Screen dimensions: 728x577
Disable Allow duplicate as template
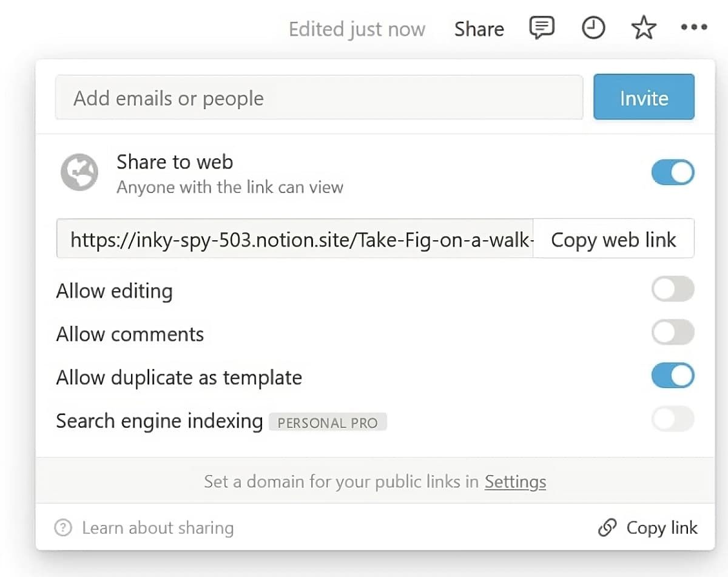(672, 376)
